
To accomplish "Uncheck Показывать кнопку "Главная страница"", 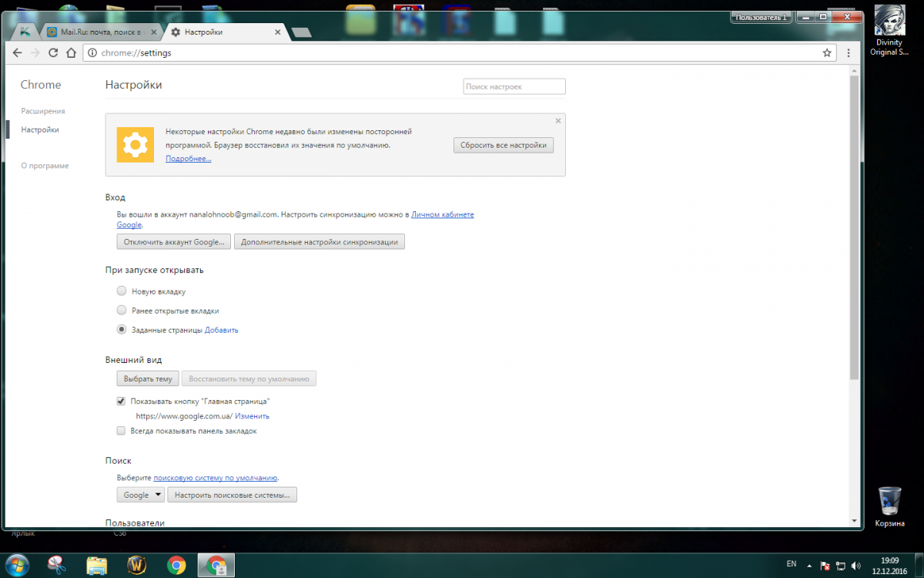I will coord(121,401).
